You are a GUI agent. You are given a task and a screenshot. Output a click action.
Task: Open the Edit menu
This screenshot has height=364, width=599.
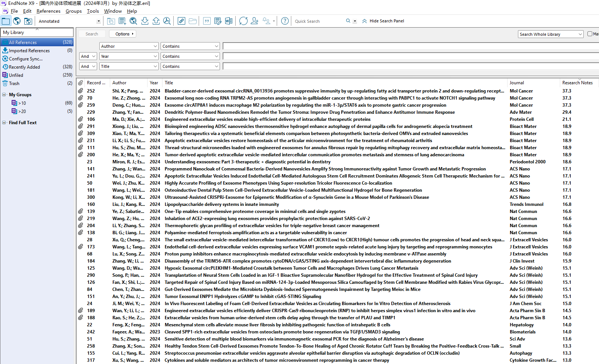[x=27, y=11]
